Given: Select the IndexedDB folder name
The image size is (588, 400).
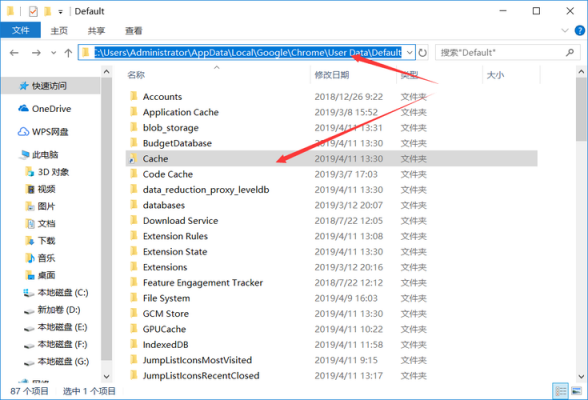Looking at the screenshot, I should pyautogui.click(x=165, y=345).
